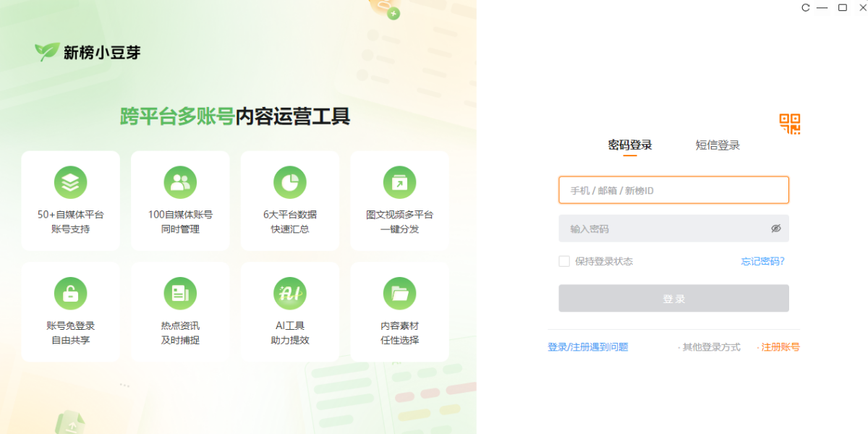Enable 保持登录状态 checkbox
Image resolution: width=868 pixels, height=434 pixels.
click(564, 261)
